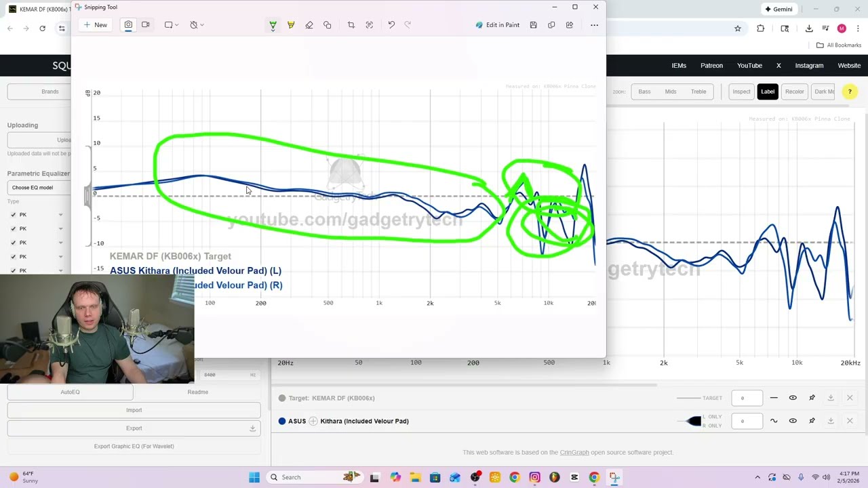Toggle Inspect mode on graph

coord(741,91)
